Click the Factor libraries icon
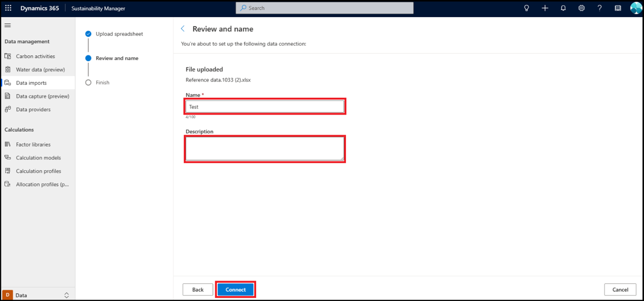644x301 pixels. [x=7, y=144]
